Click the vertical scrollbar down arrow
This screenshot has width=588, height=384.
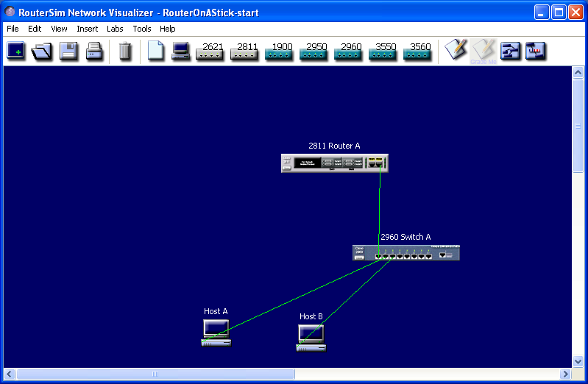[578, 361]
